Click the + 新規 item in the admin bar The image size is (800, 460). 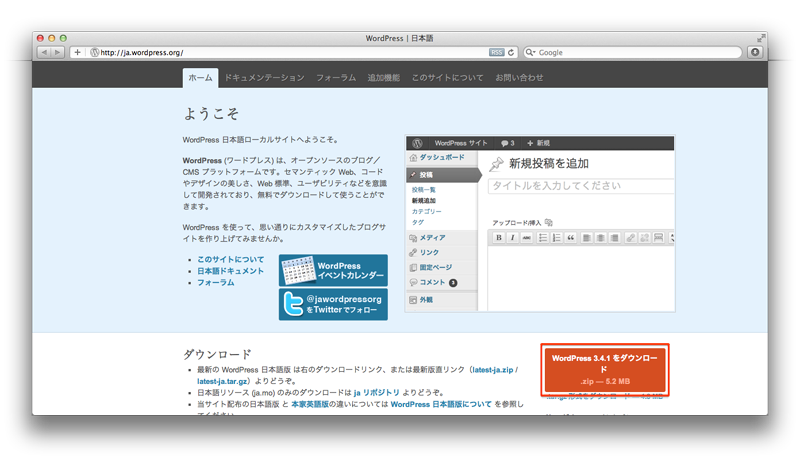coord(538,143)
